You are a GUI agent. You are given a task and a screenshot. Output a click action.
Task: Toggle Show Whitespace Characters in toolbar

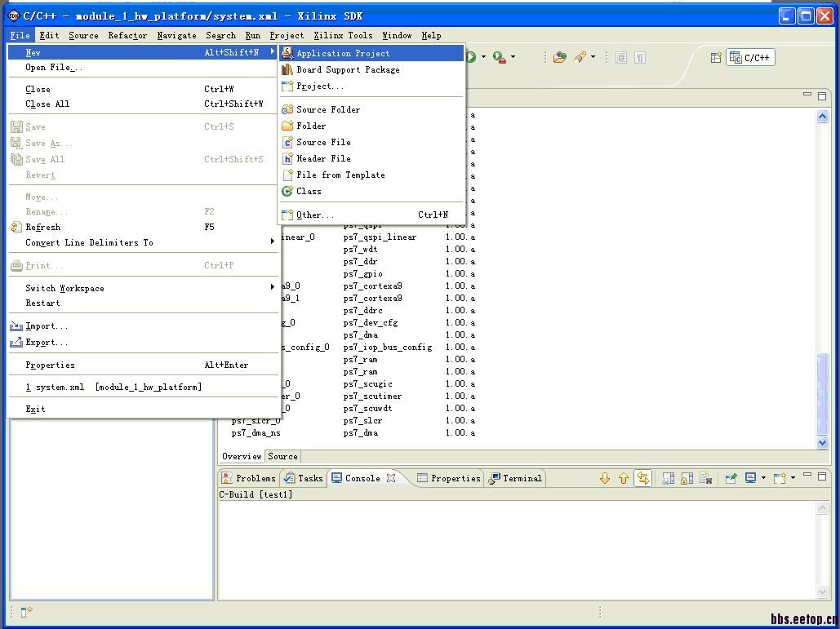click(x=640, y=57)
